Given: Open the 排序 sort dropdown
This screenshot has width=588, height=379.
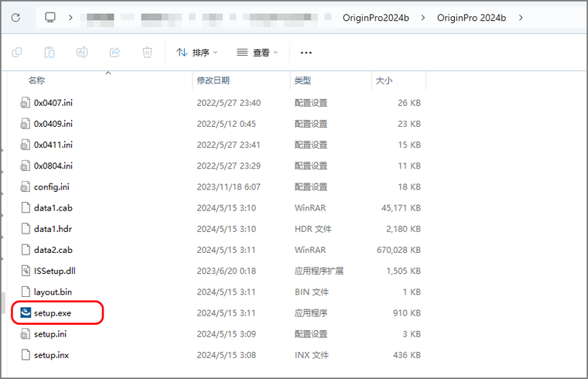Looking at the screenshot, I should [197, 53].
